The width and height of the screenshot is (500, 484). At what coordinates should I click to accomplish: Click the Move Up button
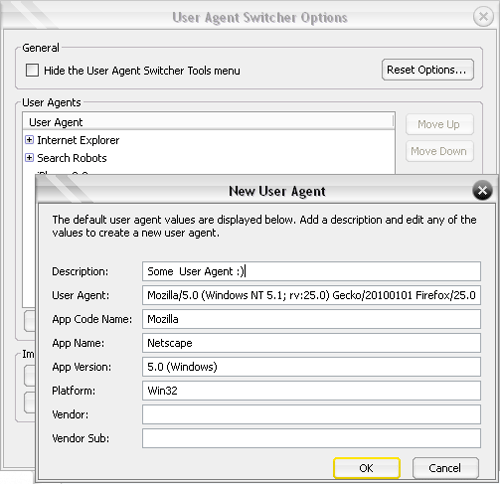[439, 124]
